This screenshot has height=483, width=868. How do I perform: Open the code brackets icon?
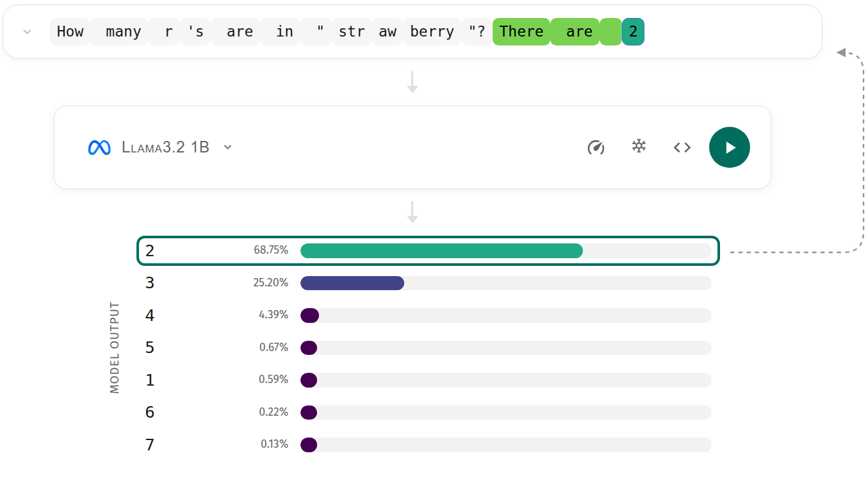pyautogui.click(x=682, y=147)
